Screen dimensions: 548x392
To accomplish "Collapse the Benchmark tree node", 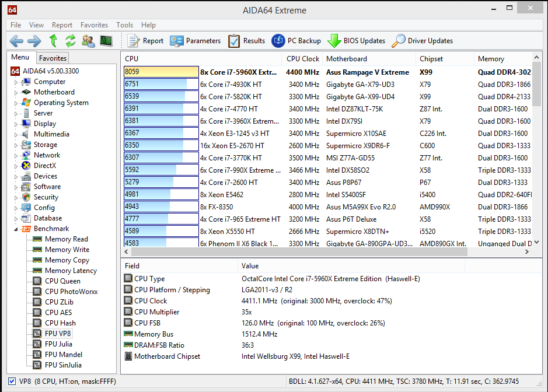I will click(16, 229).
